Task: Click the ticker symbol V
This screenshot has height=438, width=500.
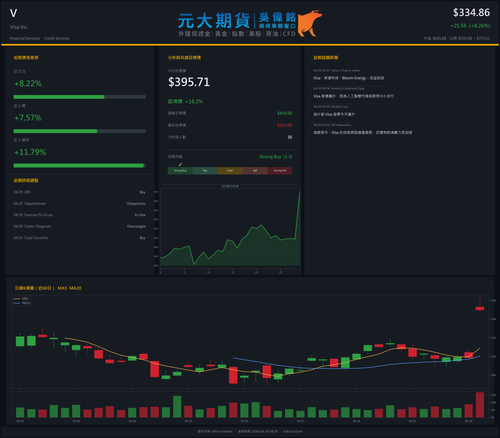Action: [x=13, y=13]
